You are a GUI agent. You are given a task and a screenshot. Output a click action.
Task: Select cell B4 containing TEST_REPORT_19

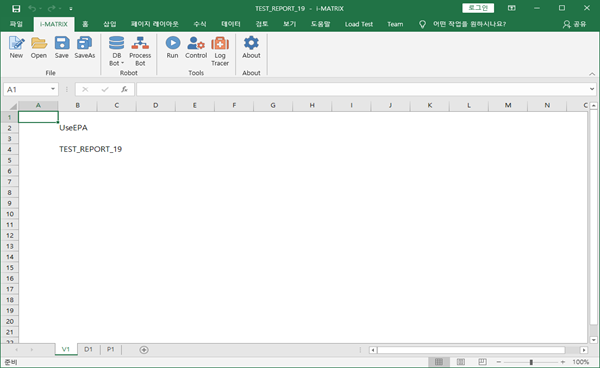tap(78, 149)
